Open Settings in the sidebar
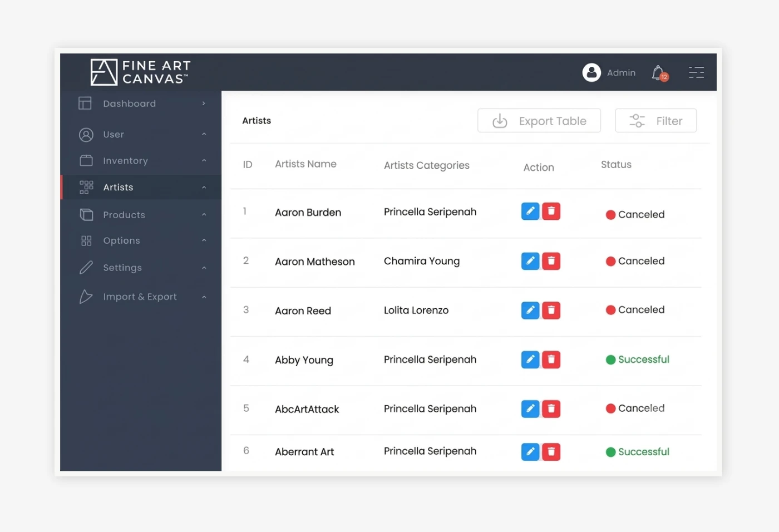This screenshot has width=779, height=532. 122,268
